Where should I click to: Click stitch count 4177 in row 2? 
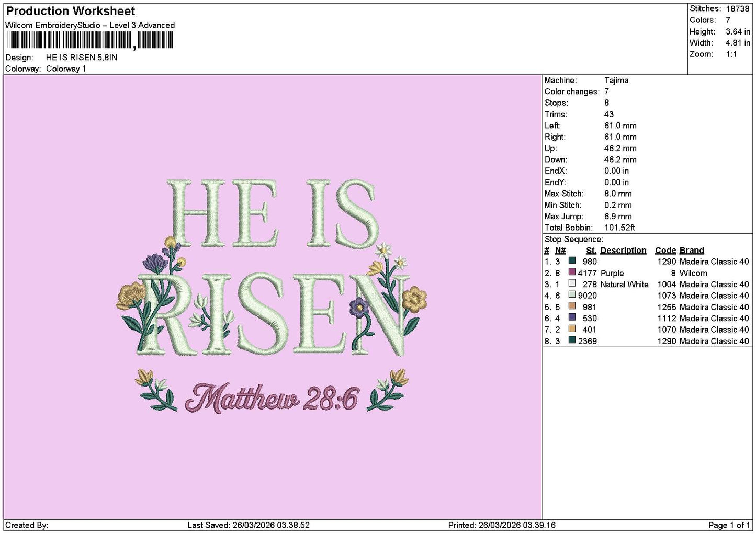click(x=588, y=273)
